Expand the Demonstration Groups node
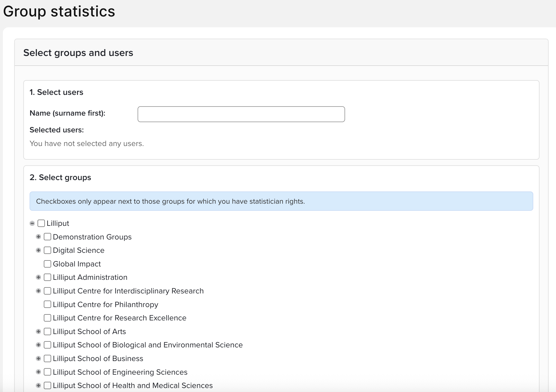 click(x=38, y=237)
